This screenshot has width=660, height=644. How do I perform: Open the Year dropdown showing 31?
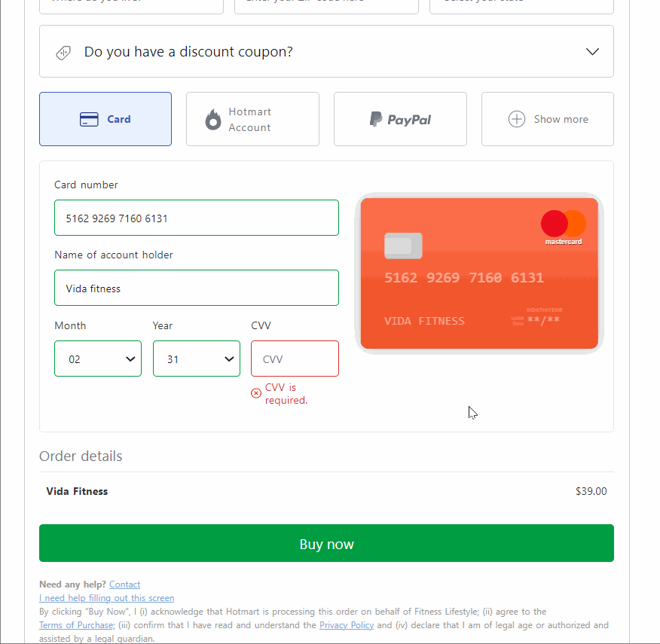pyautogui.click(x=197, y=359)
